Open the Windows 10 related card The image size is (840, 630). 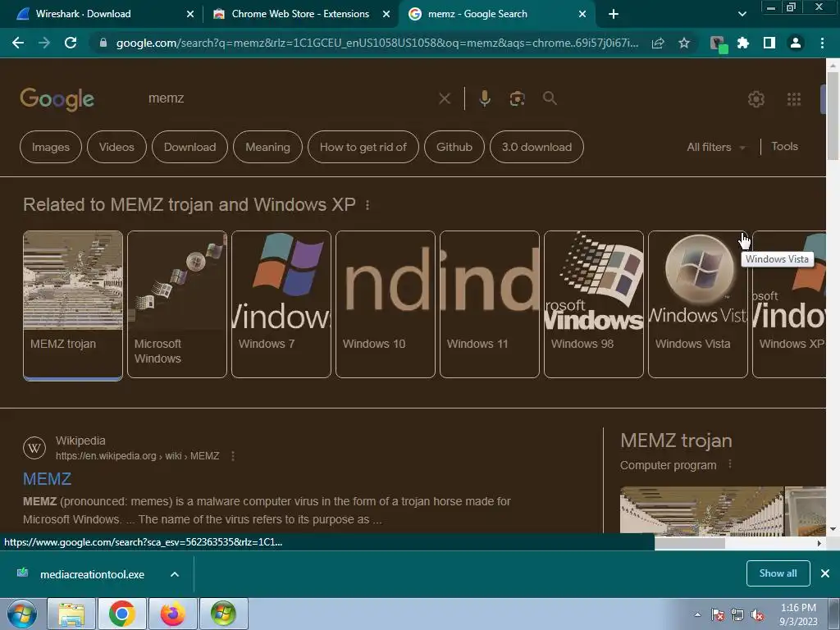[386, 304]
